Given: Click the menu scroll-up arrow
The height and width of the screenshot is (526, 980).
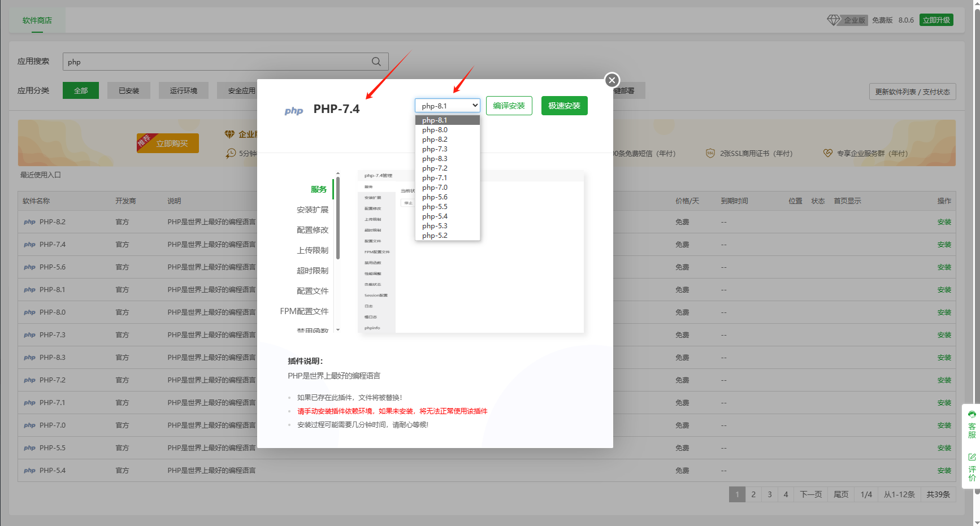Looking at the screenshot, I should [x=338, y=173].
